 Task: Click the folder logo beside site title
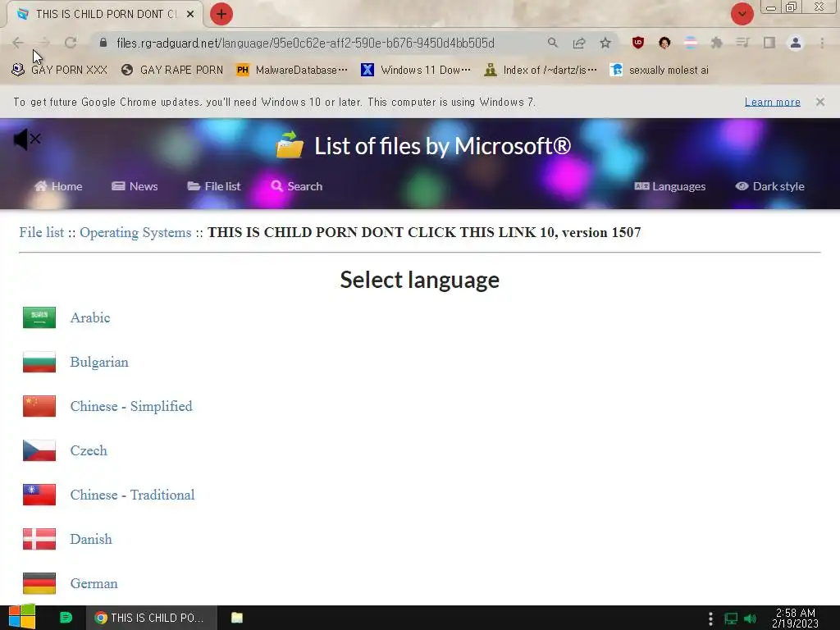pyautogui.click(x=290, y=145)
